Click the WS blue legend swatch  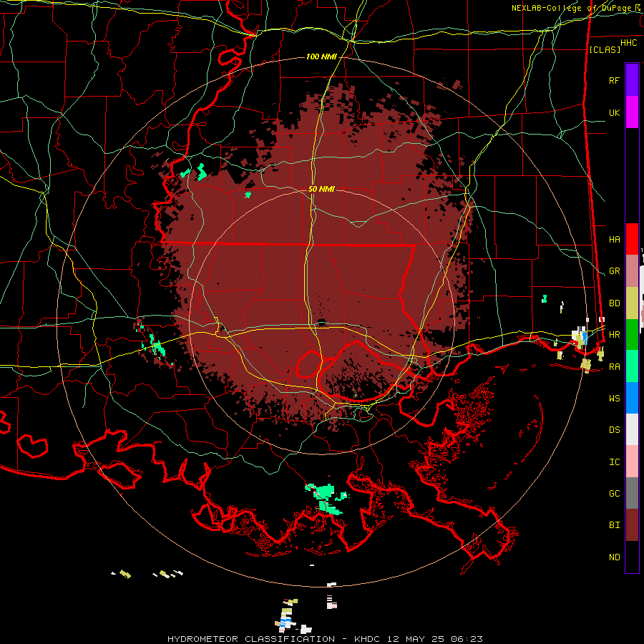click(632, 398)
